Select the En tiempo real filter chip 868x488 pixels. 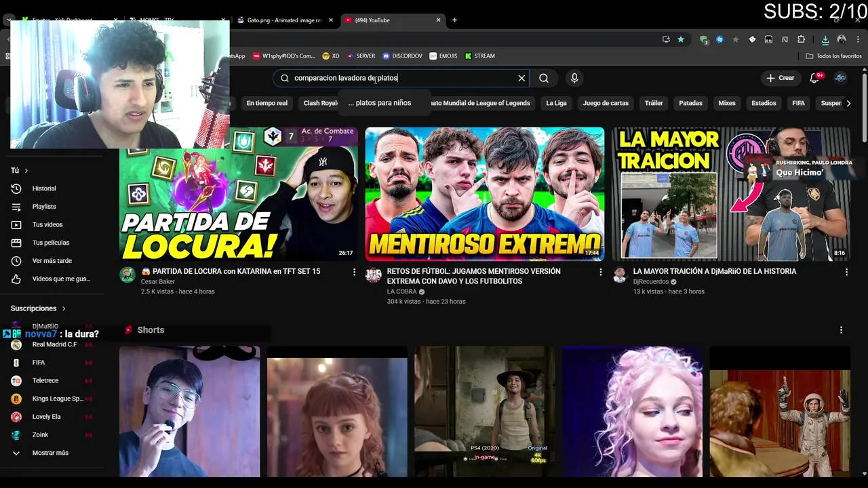(x=267, y=103)
